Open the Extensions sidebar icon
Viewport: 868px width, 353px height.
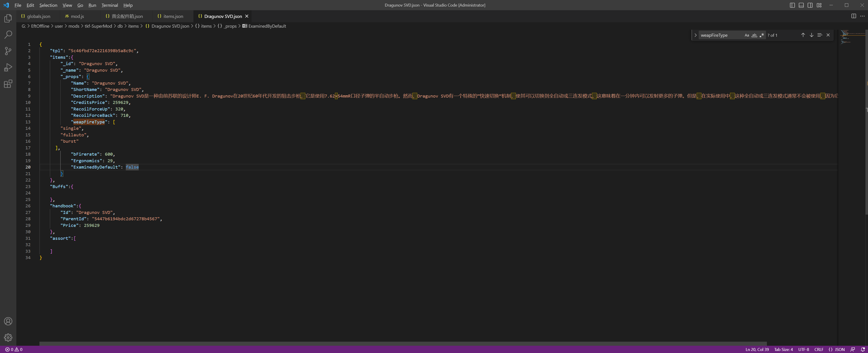tap(8, 84)
